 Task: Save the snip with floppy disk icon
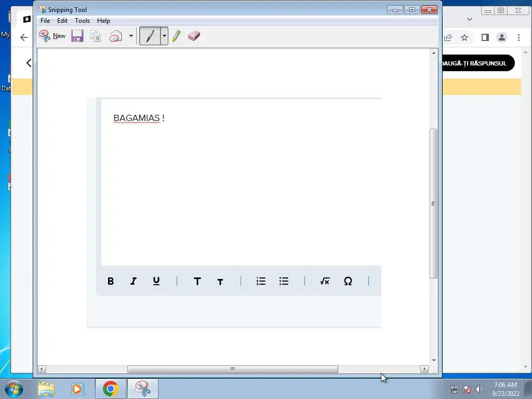77,36
